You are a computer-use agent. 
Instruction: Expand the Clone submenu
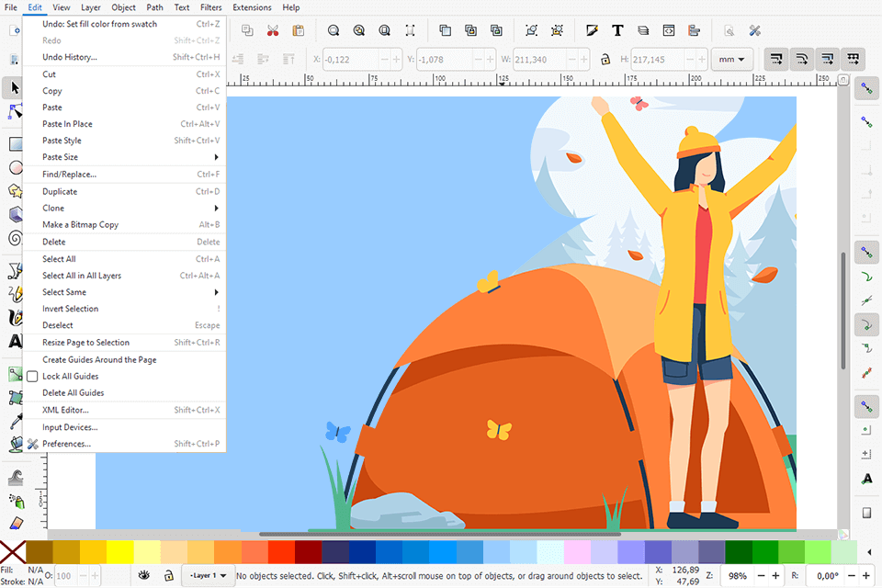pyautogui.click(x=124, y=209)
